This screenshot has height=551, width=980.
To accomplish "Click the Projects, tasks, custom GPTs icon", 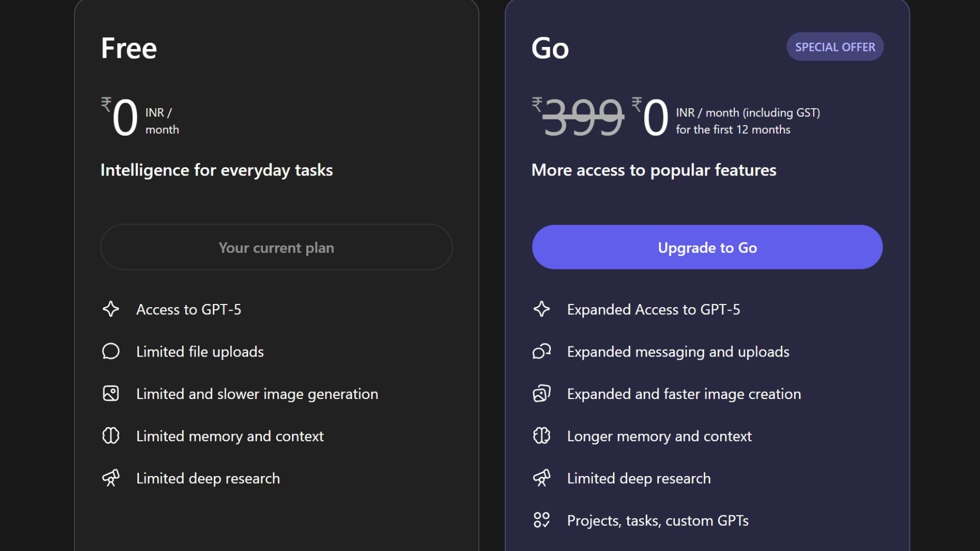I will pos(542,520).
